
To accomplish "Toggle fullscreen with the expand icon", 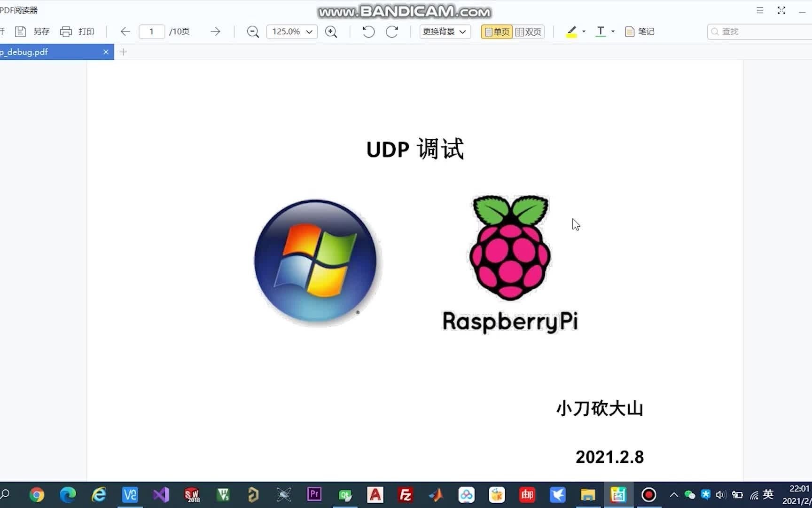I will [781, 10].
